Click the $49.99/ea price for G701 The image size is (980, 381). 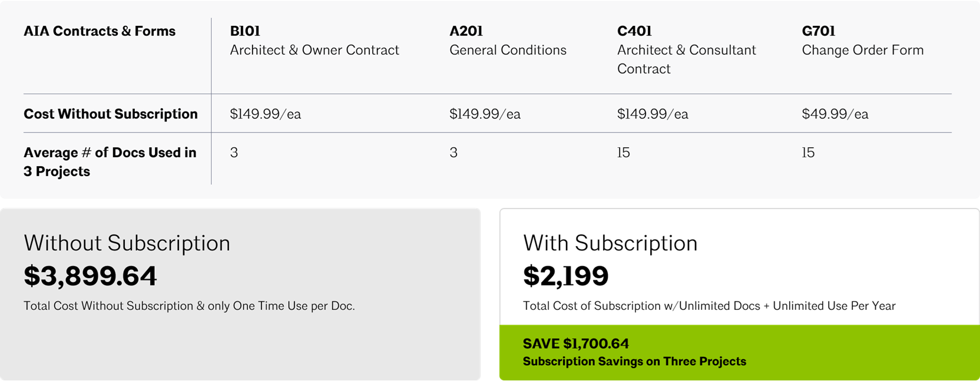click(x=835, y=114)
